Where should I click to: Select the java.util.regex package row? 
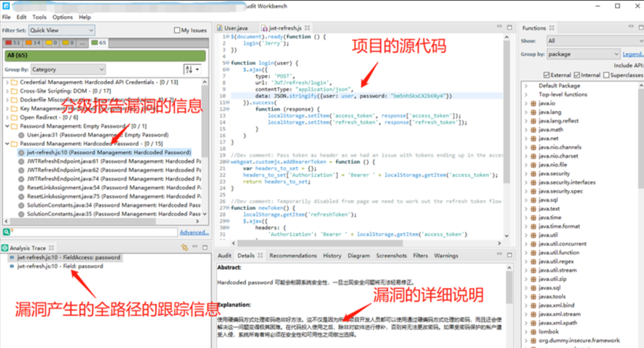pos(556,261)
